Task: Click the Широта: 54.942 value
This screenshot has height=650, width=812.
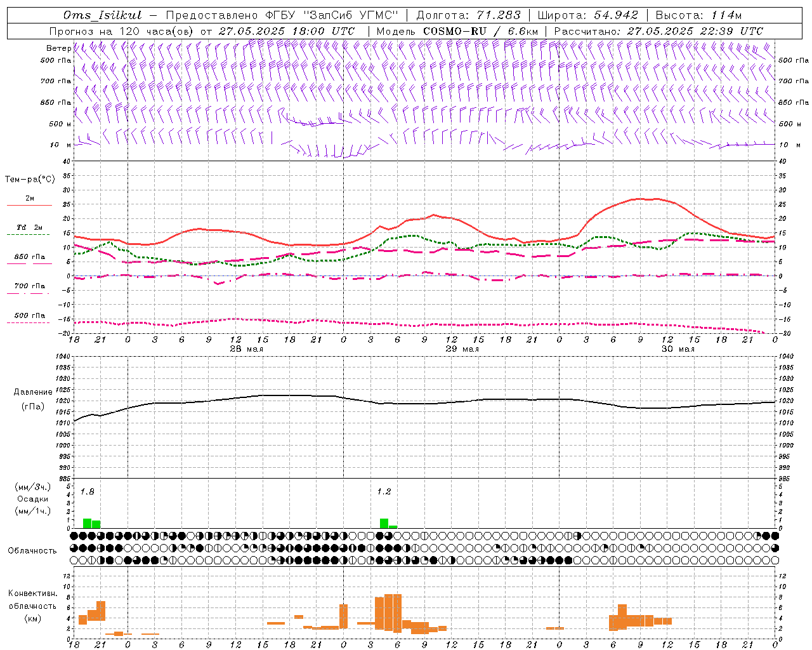Action: [x=587, y=15]
